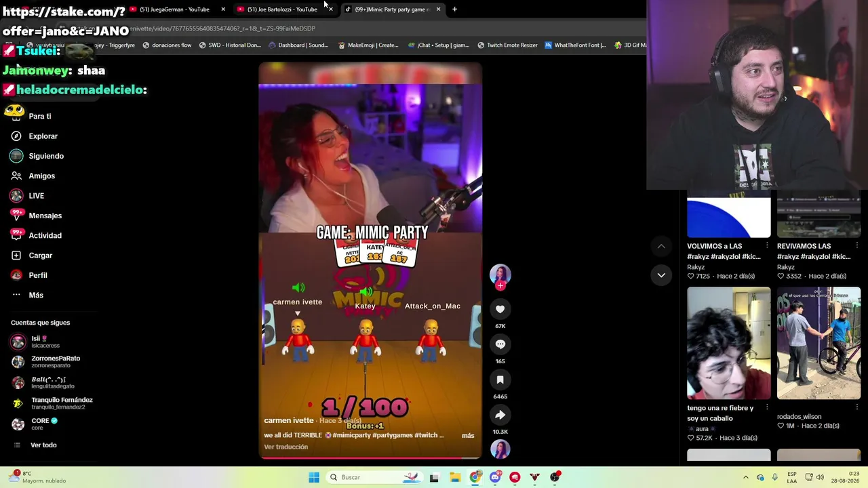Click the taskbar Buscar search box
The image size is (868, 488).
373,477
